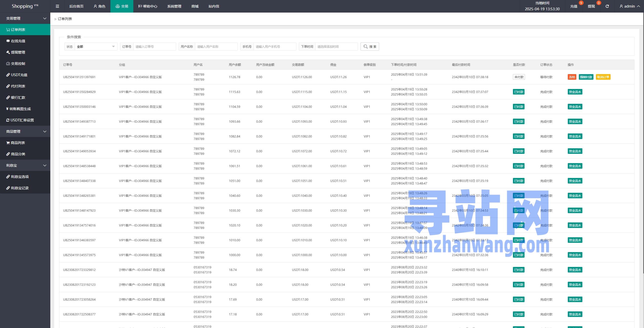Collapse the 利息宝 sidebar group
Screen dimensions: 644x328
click(25, 165)
